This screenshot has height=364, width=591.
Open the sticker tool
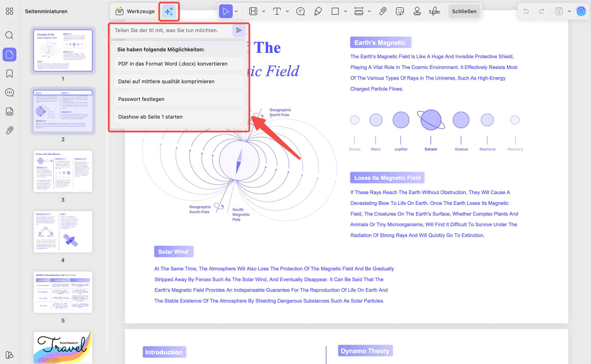(400, 11)
